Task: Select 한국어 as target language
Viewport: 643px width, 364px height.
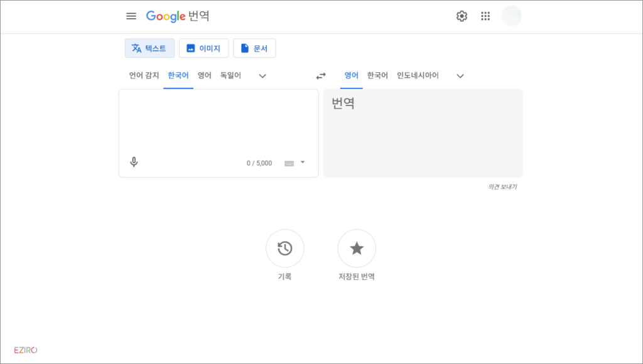Action: pyautogui.click(x=377, y=75)
